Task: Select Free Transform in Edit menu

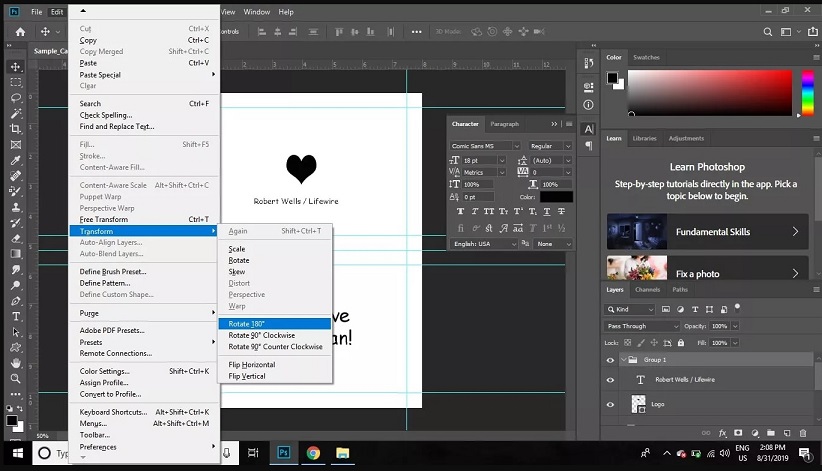Action: tap(144, 219)
